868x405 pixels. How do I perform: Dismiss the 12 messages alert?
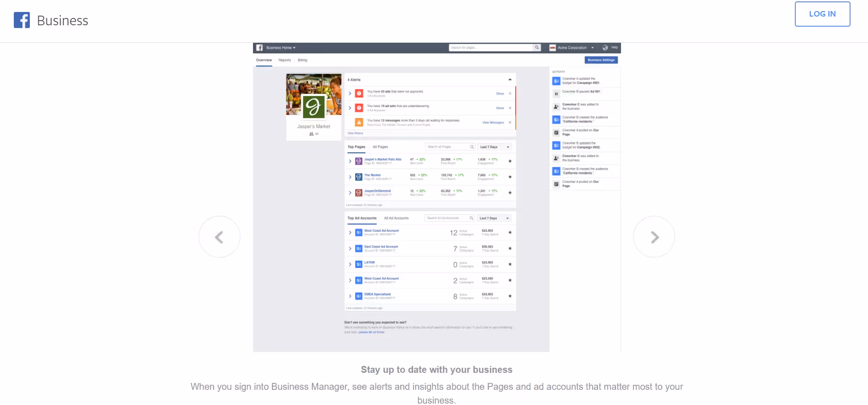[x=510, y=122]
